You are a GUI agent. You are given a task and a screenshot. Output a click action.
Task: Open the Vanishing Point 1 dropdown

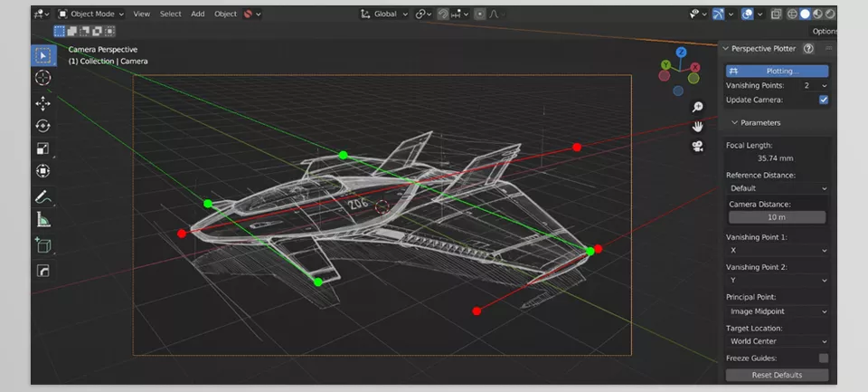777,250
